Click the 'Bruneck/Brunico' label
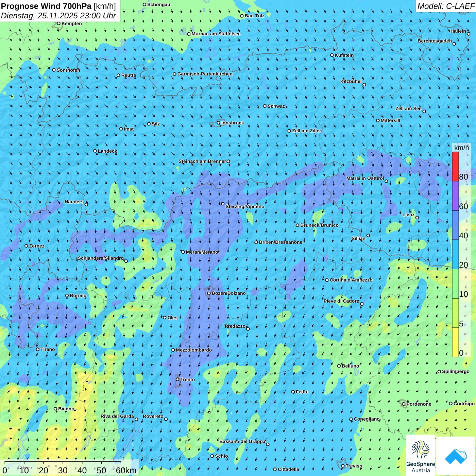 [319, 225]
